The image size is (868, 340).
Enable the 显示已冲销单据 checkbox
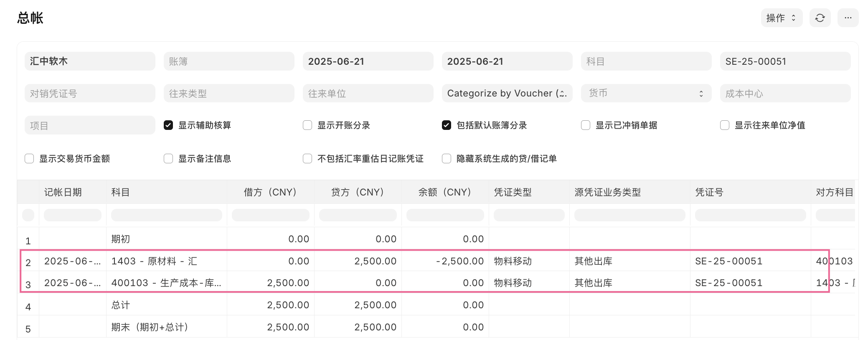[x=586, y=125]
